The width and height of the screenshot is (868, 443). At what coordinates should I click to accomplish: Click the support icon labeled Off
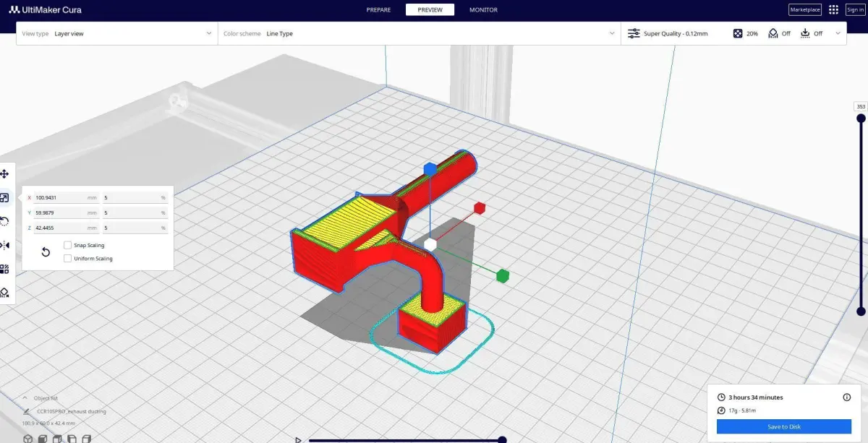pos(773,33)
